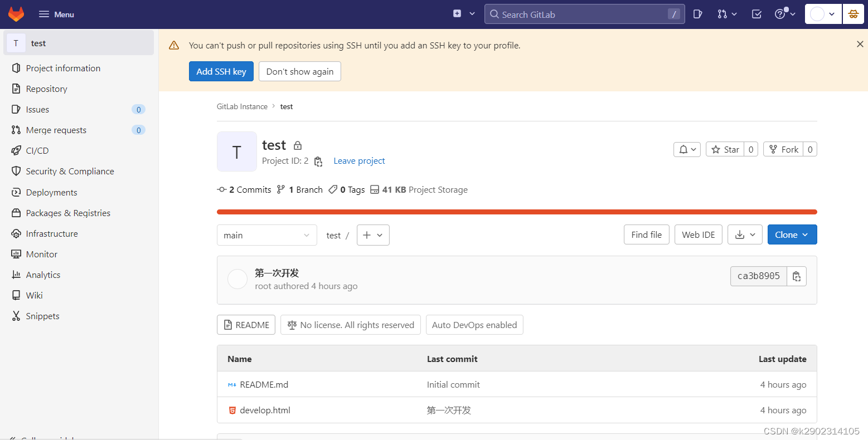This screenshot has width=868, height=440.
Task: Dismiss the SSH key warning banner
Action: point(860,44)
